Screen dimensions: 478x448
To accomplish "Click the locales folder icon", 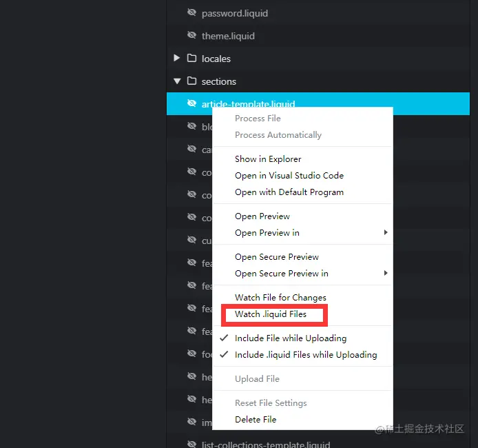I will (191, 58).
